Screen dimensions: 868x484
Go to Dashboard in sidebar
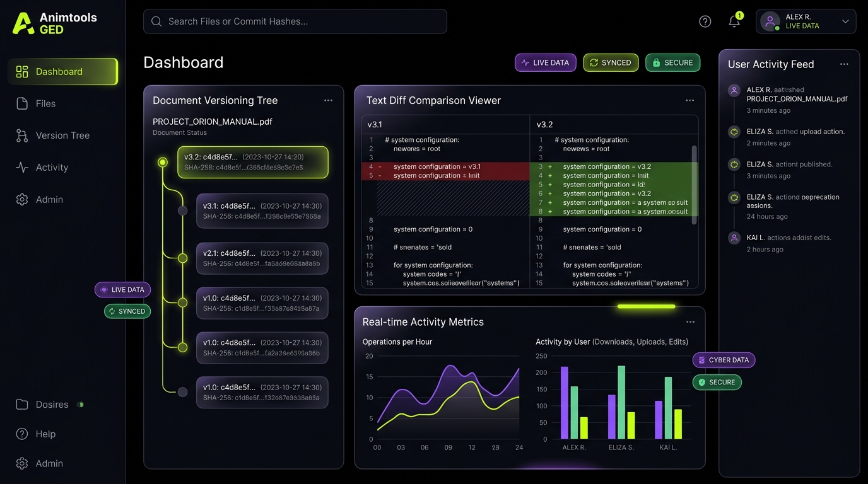pyautogui.click(x=63, y=72)
